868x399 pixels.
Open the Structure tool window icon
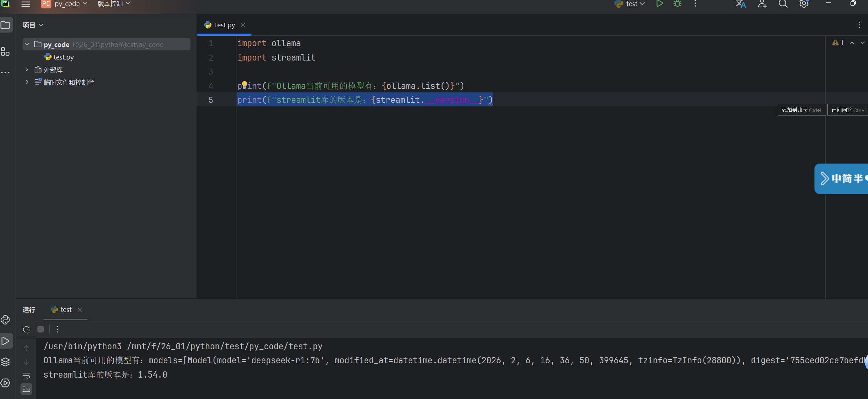click(5, 52)
